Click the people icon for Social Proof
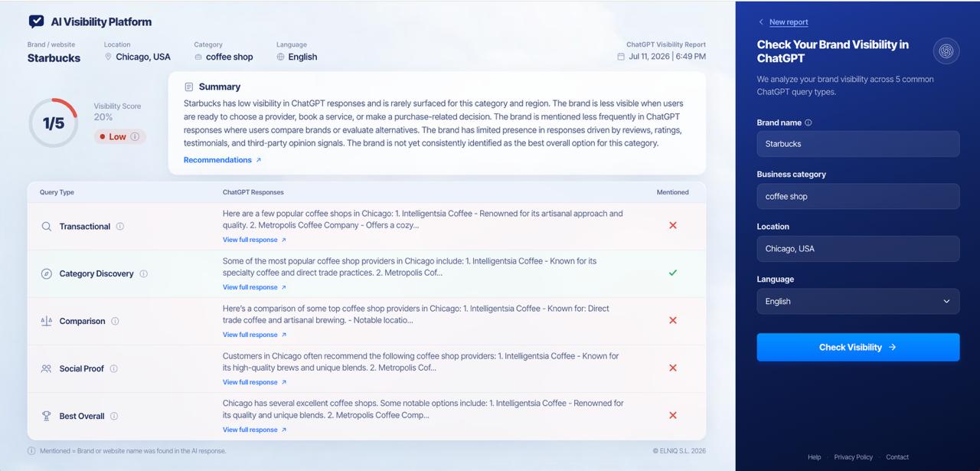 click(x=47, y=369)
